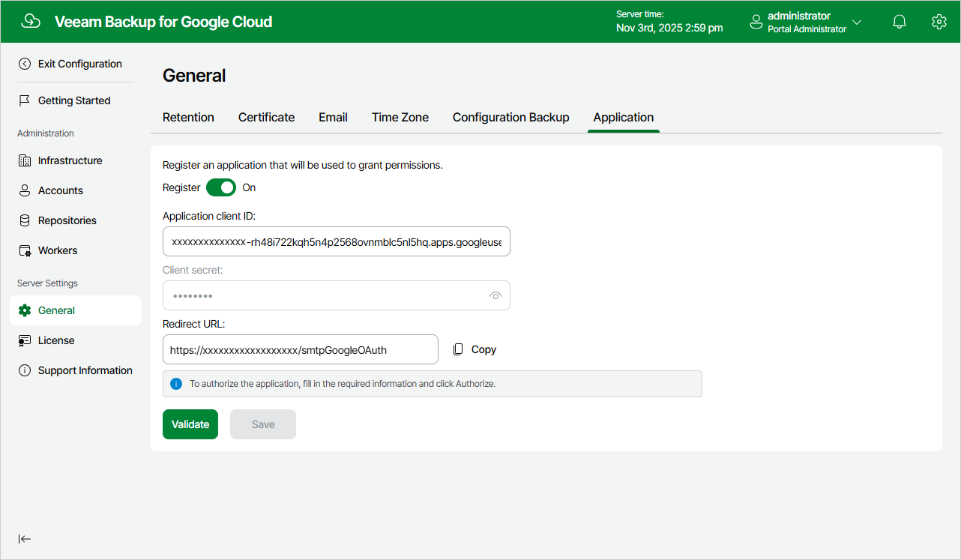Open the Repositories section
This screenshot has height=560, width=961.
click(x=67, y=220)
